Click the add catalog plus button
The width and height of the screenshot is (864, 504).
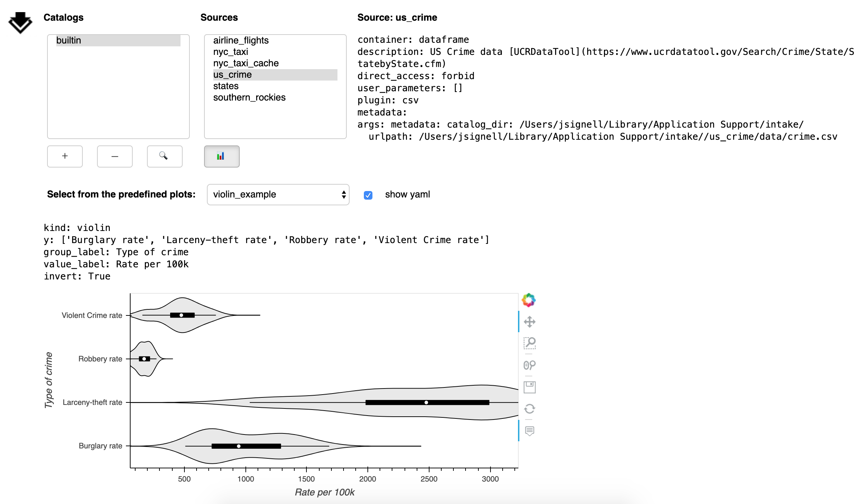[x=65, y=156]
